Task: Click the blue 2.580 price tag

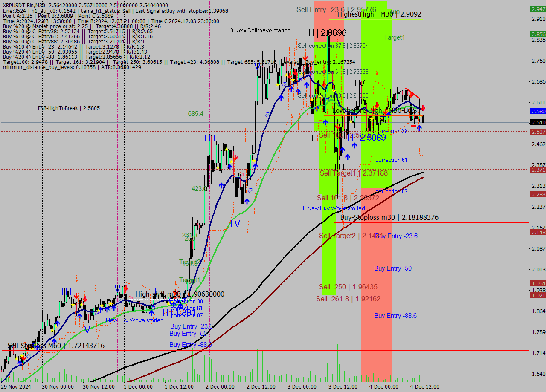Action: coord(537,111)
